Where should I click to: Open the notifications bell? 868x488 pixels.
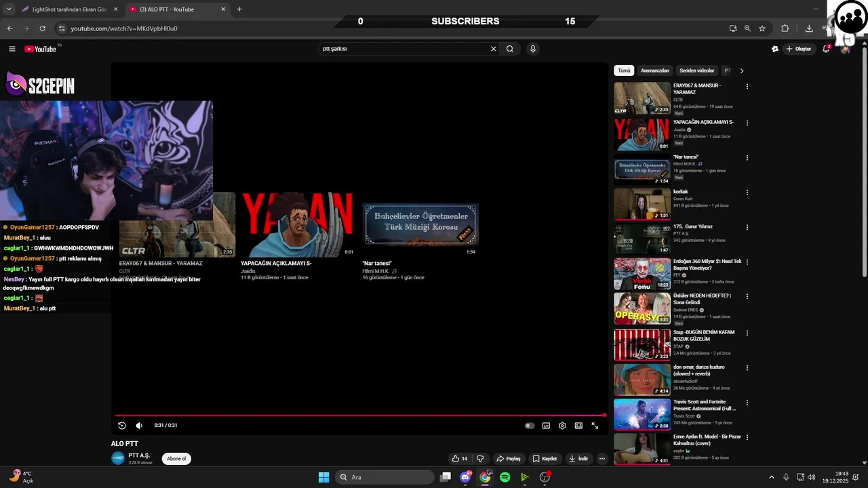(826, 49)
